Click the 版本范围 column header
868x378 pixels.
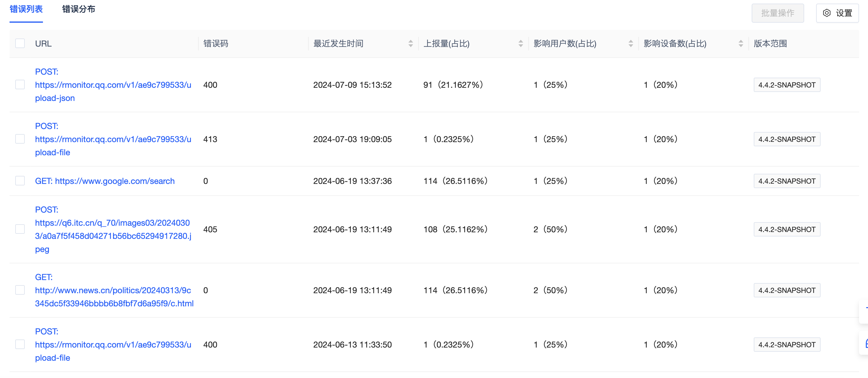point(770,44)
